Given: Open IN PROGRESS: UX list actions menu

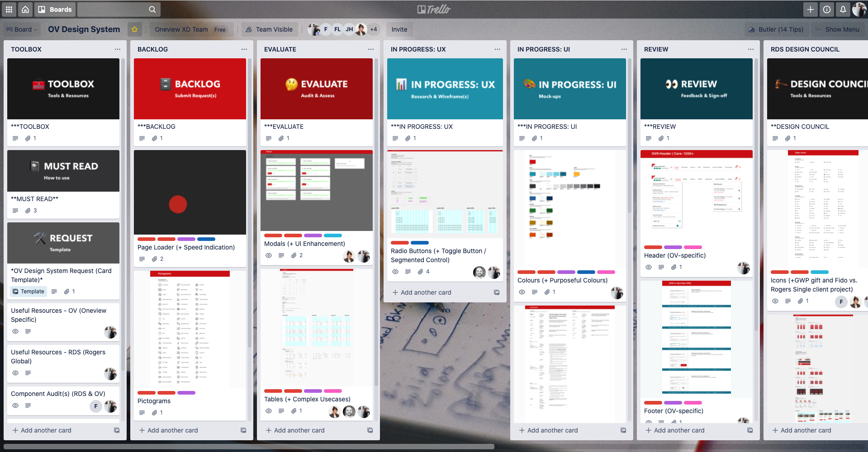Looking at the screenshot, I should [x=498, y=49].
